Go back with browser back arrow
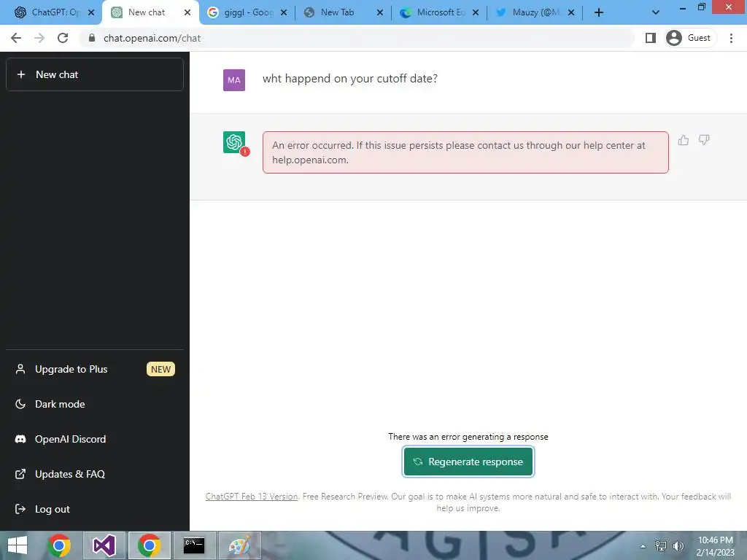The height and width of the screenshot is (560, 747). pos(16,38)
